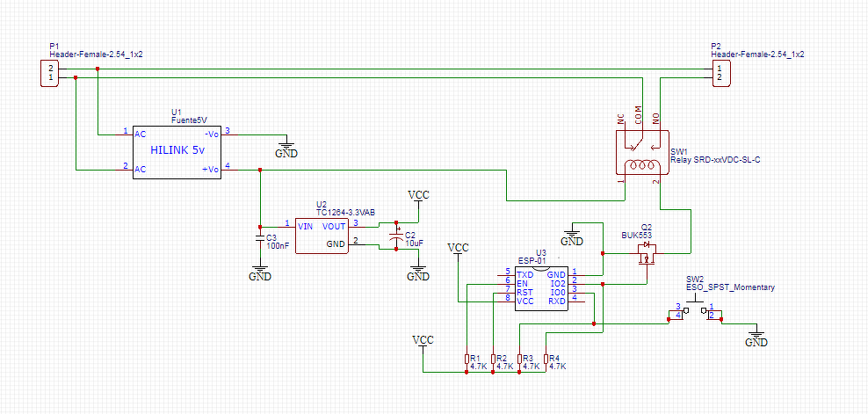Screen dimensions: 868x414
Task: Click the 'Header-Female-2.54_1x2' label under P2
Action: tap(757, 54)
